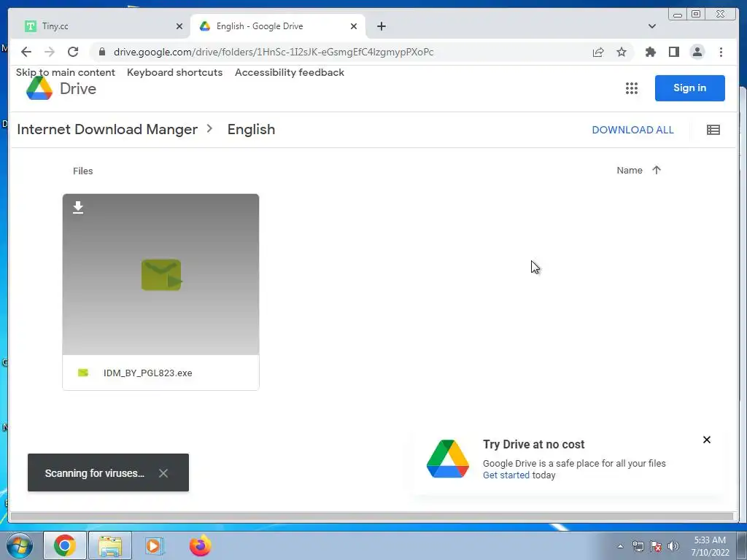Viewport: 747px width, 560px height.
Task: Open Keyboard shortcuts link
Action: click(174, 72)
